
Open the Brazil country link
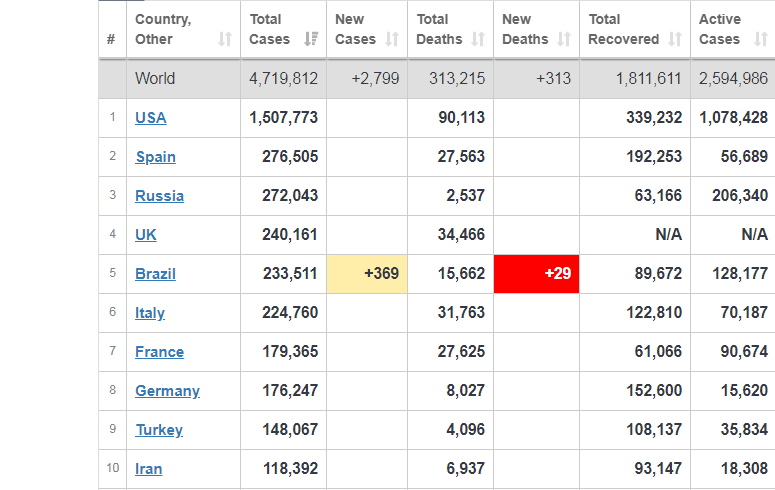point(155,274)
